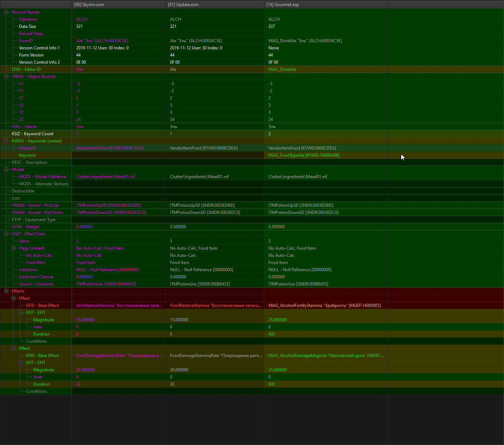Screen dimensions: 504x445
Task: Select the DATA - Weight row
Action: tap(25, 227)
